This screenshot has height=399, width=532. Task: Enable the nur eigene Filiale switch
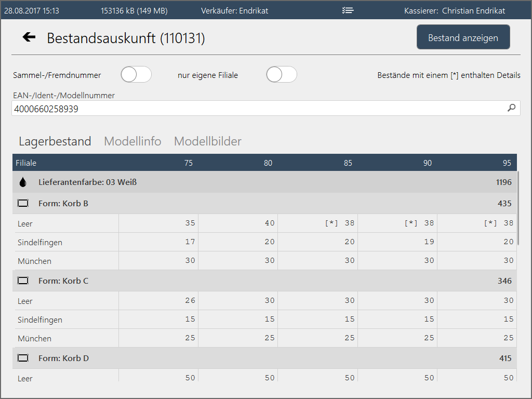pyautogui.click(x=281, y=75)
